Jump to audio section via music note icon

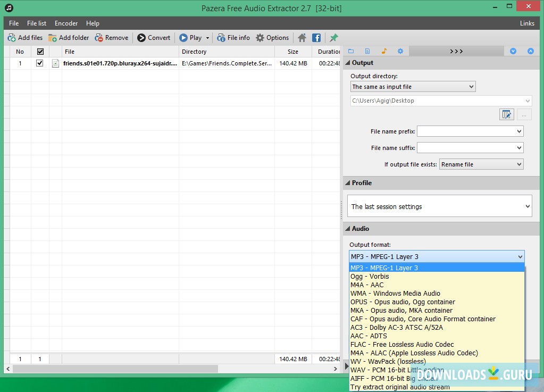pyautogui.click(x=384, y=51)
